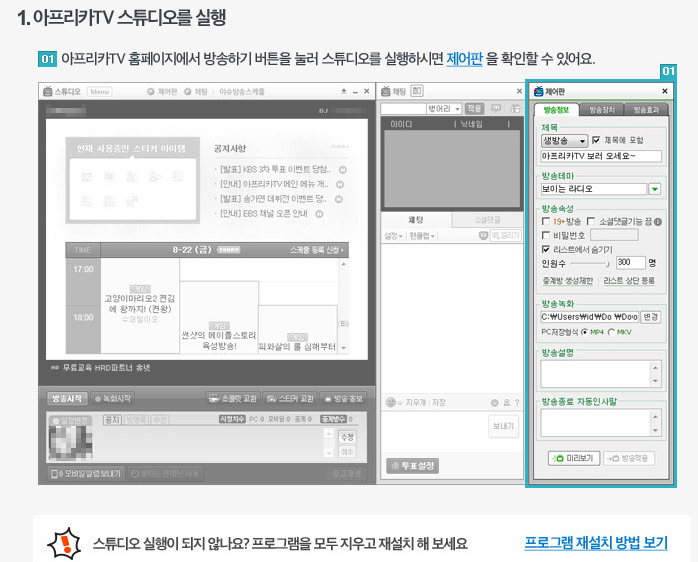This screenshot has height=562, width=698.
Task: Select the MP4 save format radio button
Action: 584,332
